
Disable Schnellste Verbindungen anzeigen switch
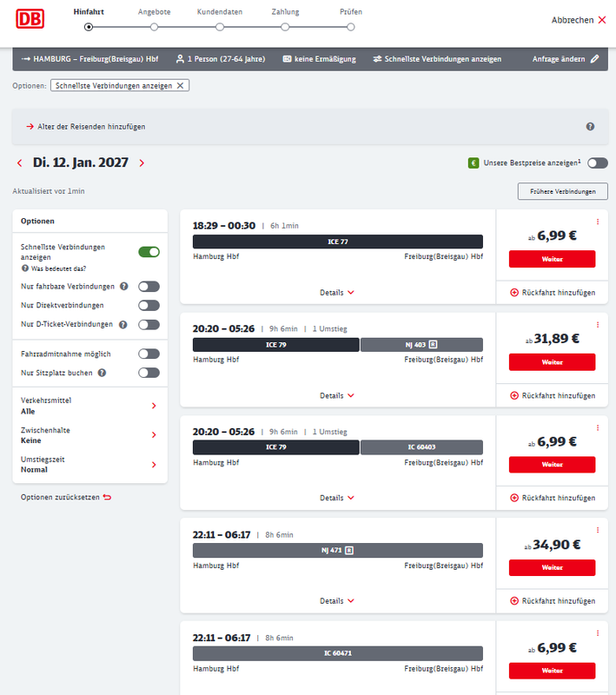[x=149, y=252]
